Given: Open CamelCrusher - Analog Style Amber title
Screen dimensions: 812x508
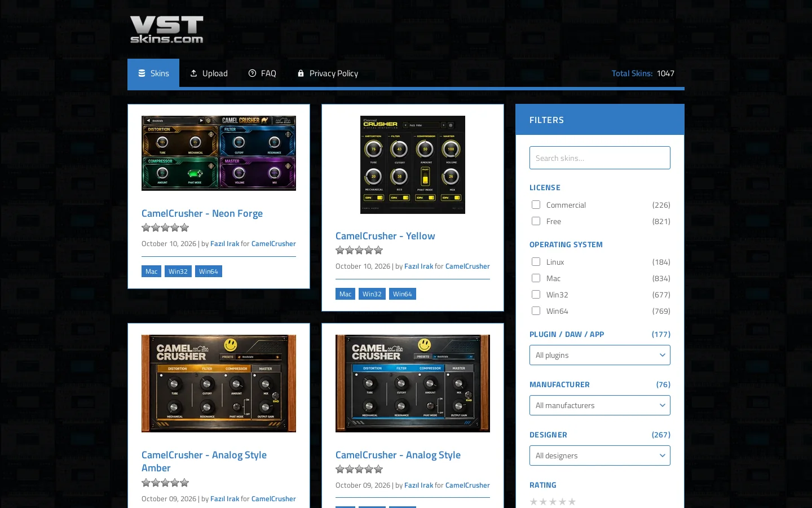Looking at the screenshot, I should [x=204, y=461].
